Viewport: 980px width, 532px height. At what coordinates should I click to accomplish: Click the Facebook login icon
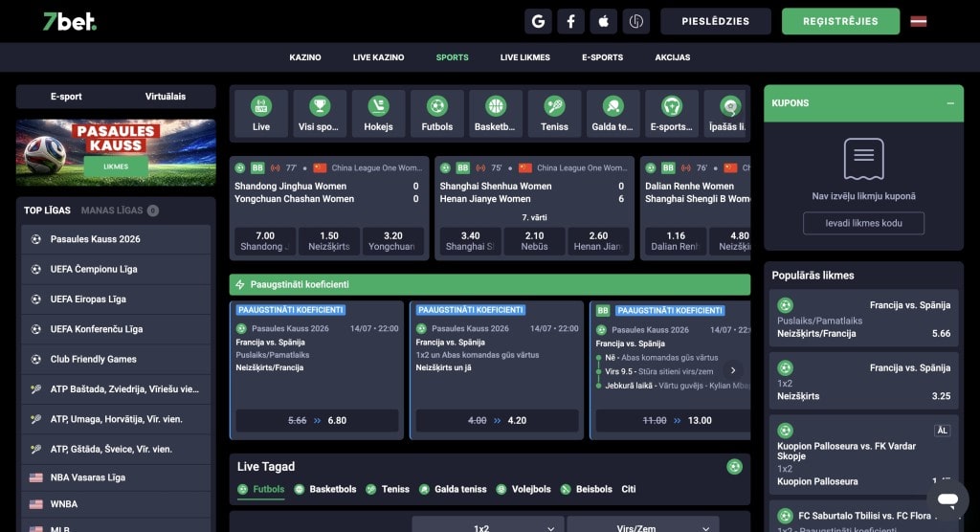pyautogui.click(x=570, y=21)
